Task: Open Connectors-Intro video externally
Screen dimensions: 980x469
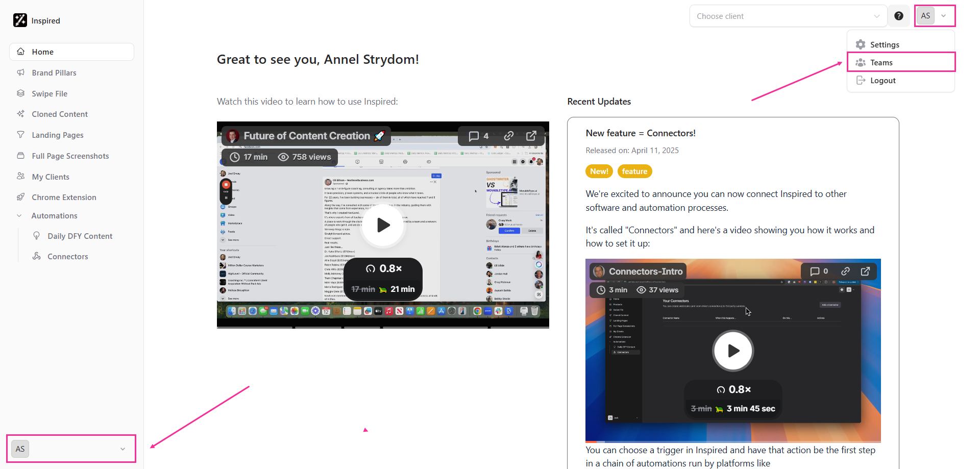Action: (866, 271)
